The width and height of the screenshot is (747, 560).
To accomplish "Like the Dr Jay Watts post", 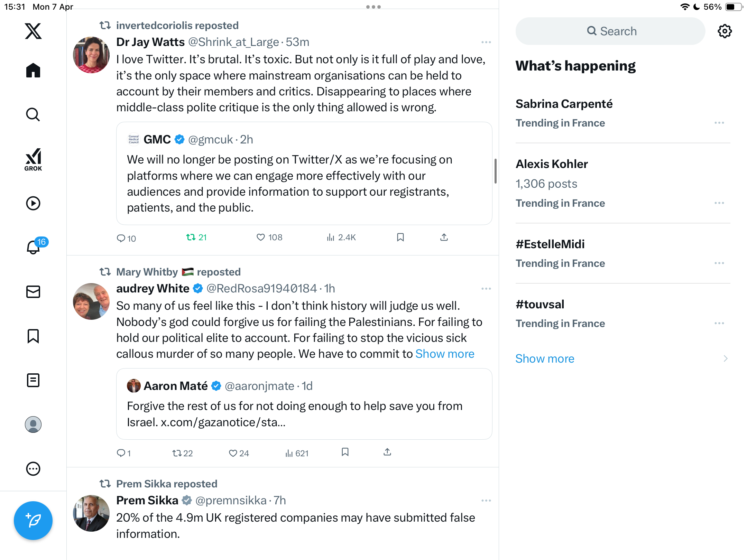I will [x=269, y=237].
